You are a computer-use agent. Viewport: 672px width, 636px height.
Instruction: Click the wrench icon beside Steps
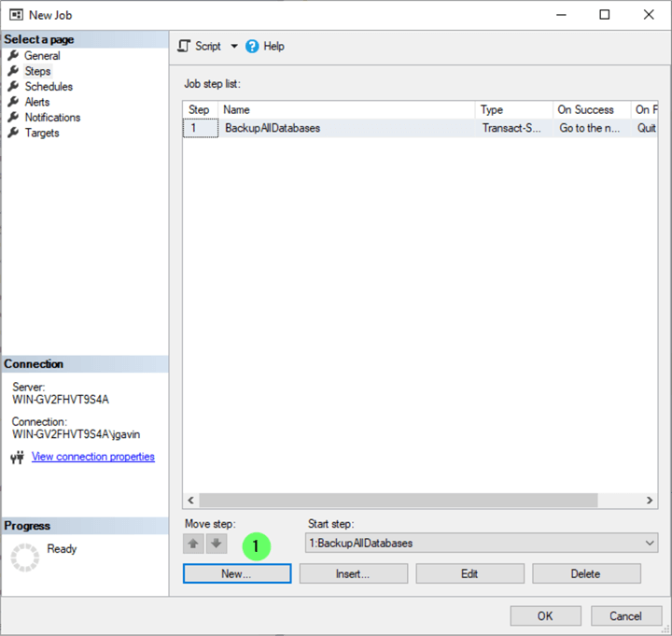(x=13, y=71)
